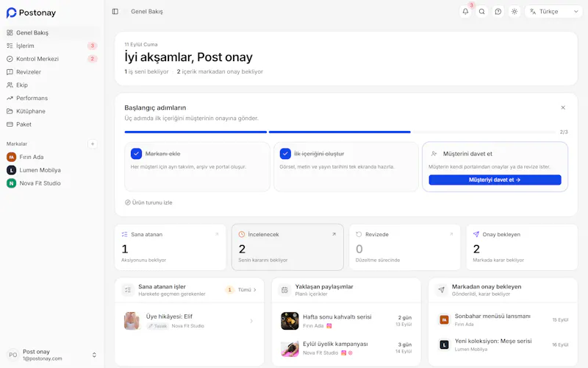Viewport: 588px width, 368px height.
Task: Open search with the magnifier icon
Action: (482, 12)
